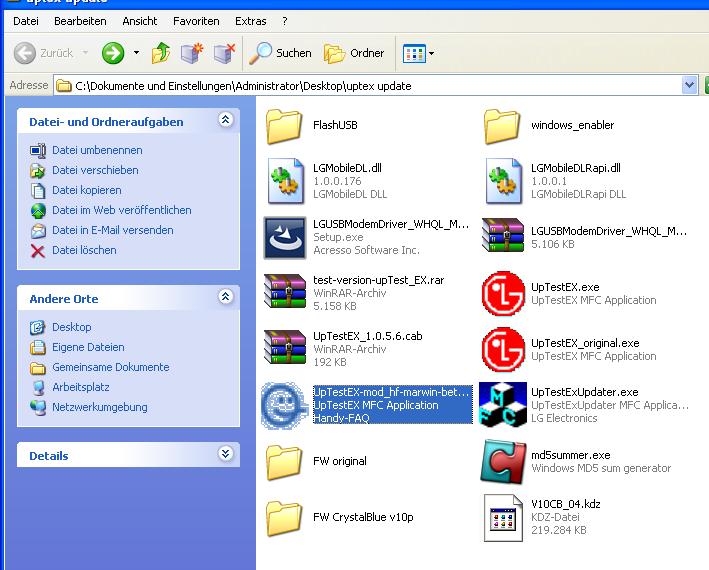Select the file name LGMobileDL.dll
This screenshot has width=709, height=570.
click(347, 168)
